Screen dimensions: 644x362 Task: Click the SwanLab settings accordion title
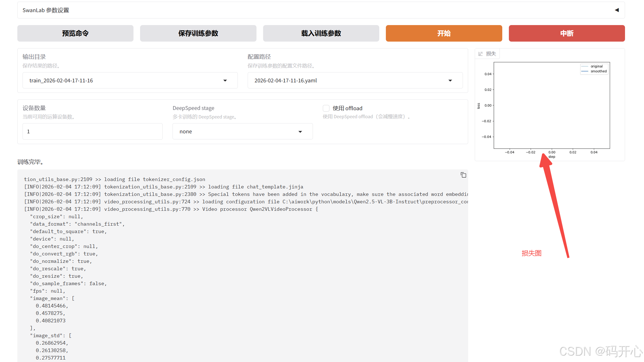[x=46, y=10]
